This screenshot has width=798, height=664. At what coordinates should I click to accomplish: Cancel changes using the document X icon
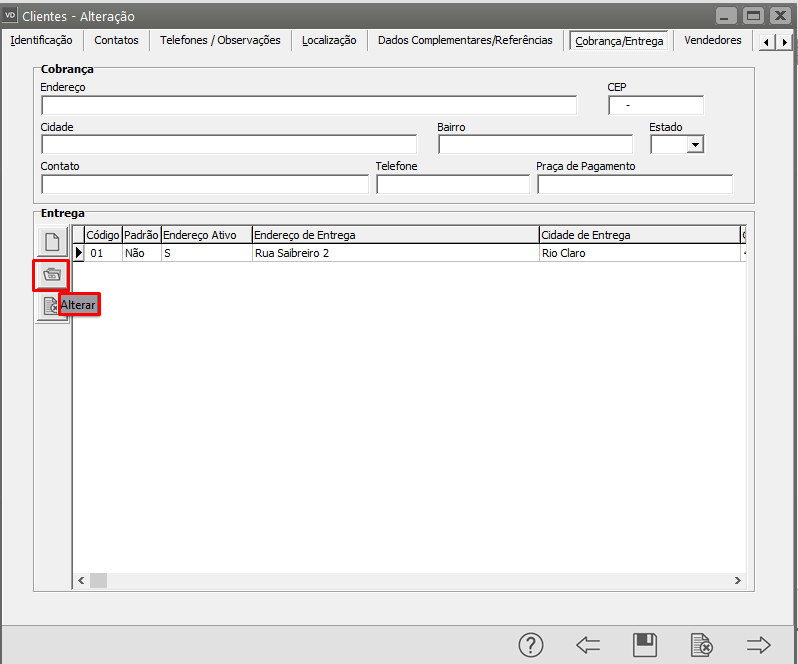point(702,645)
